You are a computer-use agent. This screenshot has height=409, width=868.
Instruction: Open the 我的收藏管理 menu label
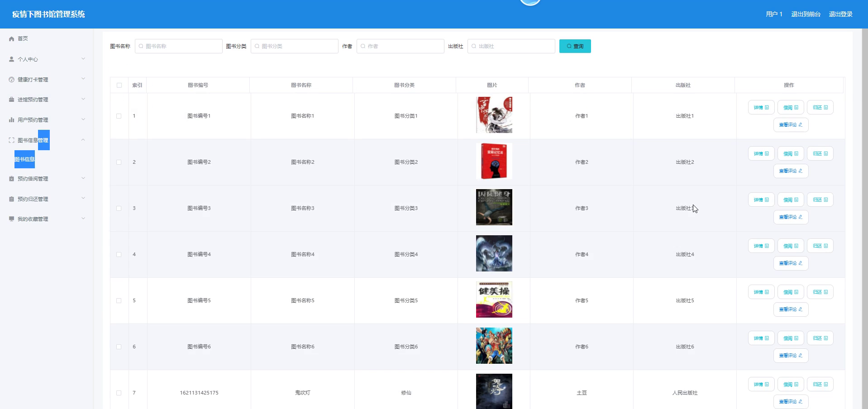(33, 219)
